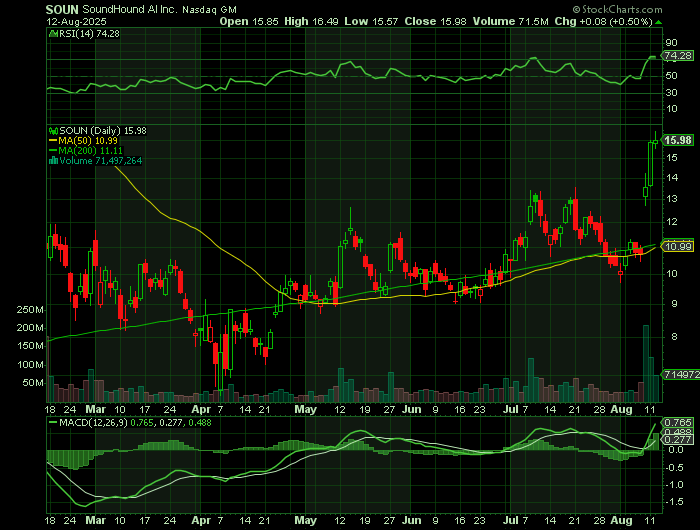The width and height of the screenshot is (700, 530).
Task: Click the tallest volume bar in August
Action: pyautogui.click(x=646, y=363)
